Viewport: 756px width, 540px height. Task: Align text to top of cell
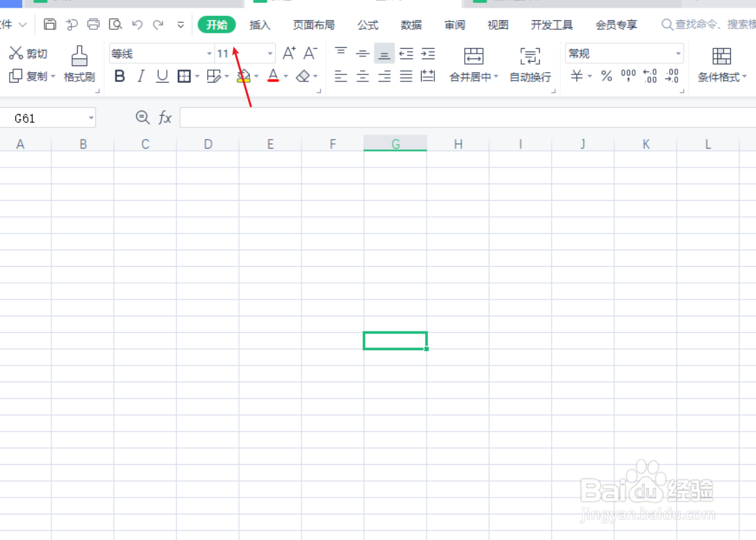point(341,53)
